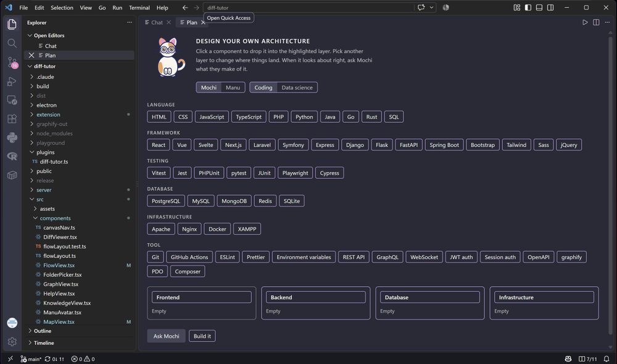This screenshot has width=617, height=364.
Task: Add the Docker infrastructure chip
Action: point(217,229)
